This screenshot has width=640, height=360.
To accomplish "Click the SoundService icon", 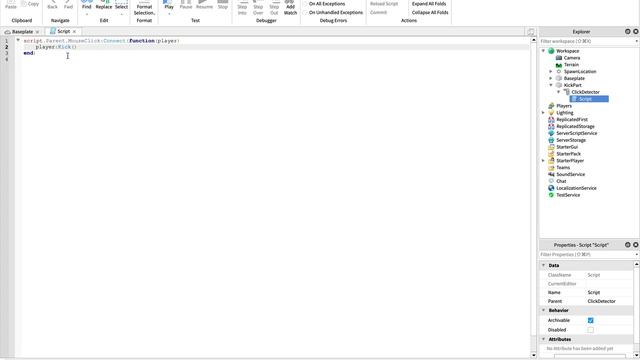I will pyautogui.click(x=551, y=174).
